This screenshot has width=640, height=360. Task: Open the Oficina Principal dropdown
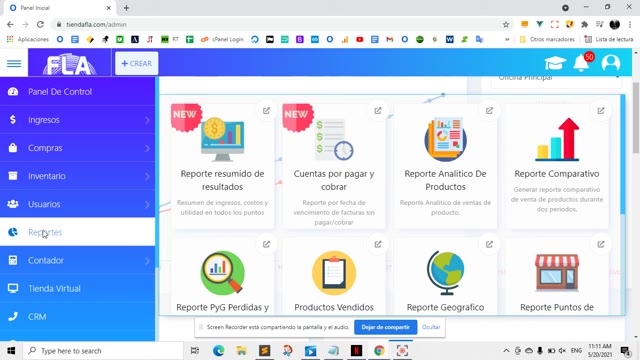click(x=558, y=78)
